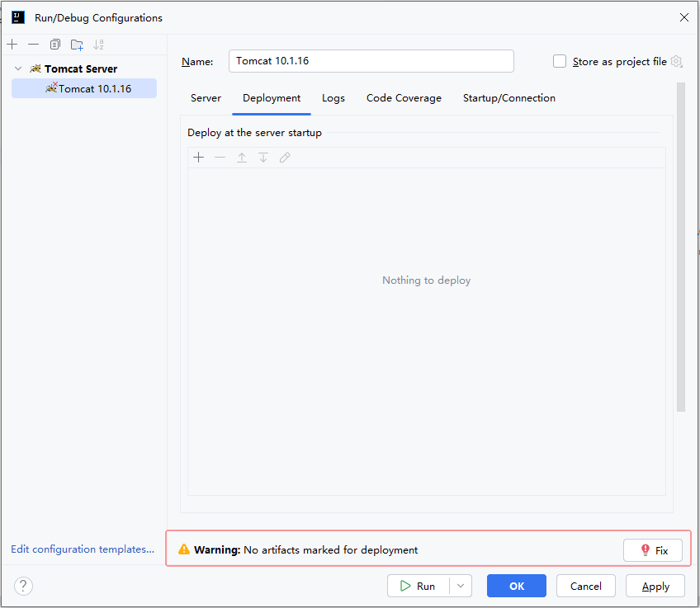
Task: Open project file storage settings gear
Action: coord(676,62)
